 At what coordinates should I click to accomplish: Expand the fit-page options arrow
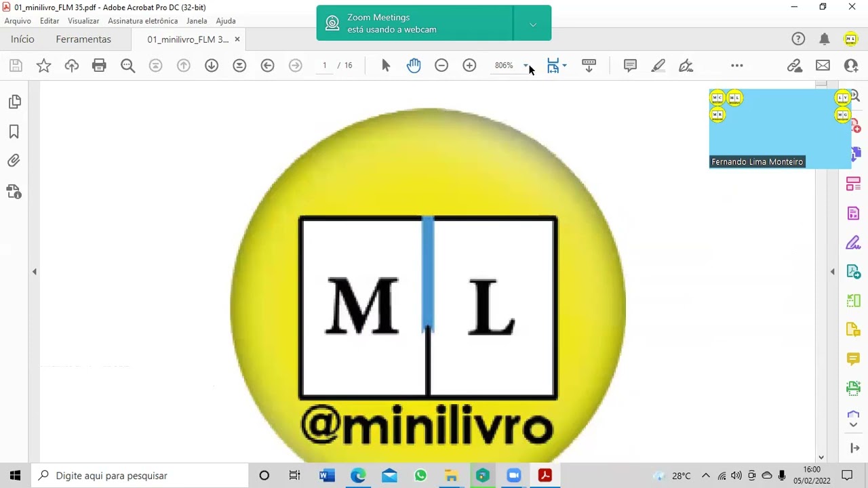[x=565, y=66]
